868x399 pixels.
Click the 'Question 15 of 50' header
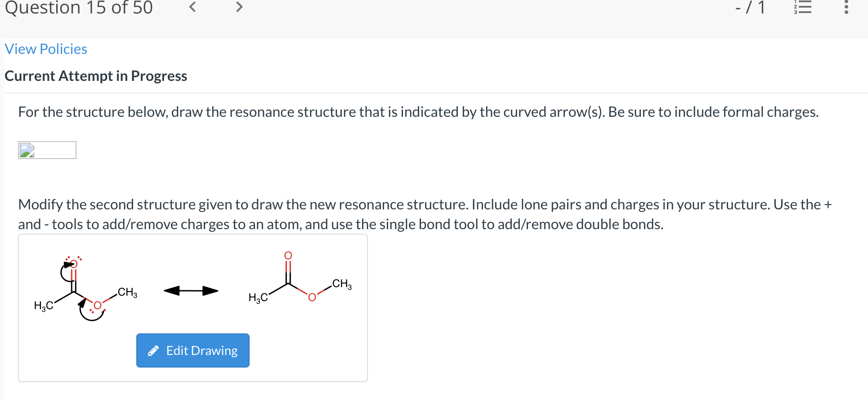click(x=78, y=8)
